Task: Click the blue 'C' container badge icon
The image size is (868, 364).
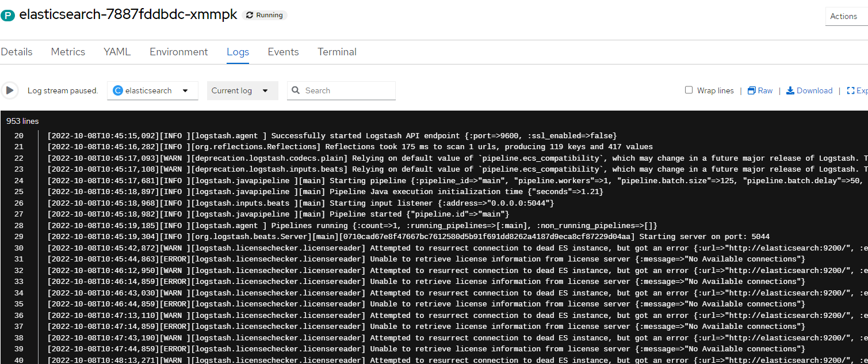Action: pos(118,90)
